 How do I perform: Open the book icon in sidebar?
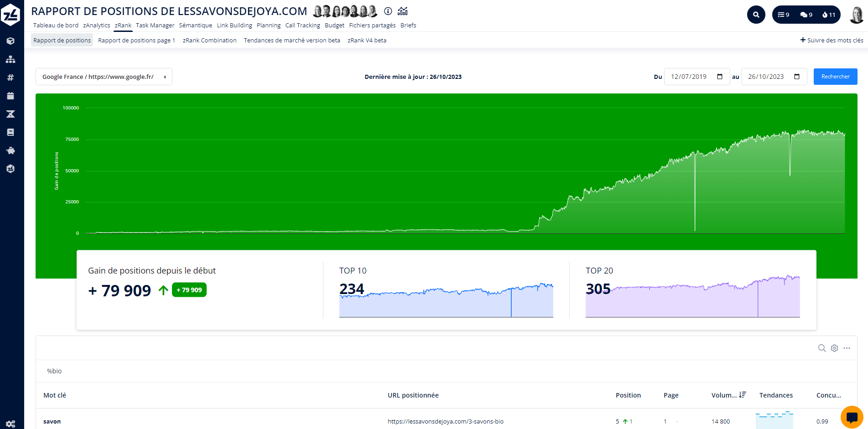pos(10,132)
